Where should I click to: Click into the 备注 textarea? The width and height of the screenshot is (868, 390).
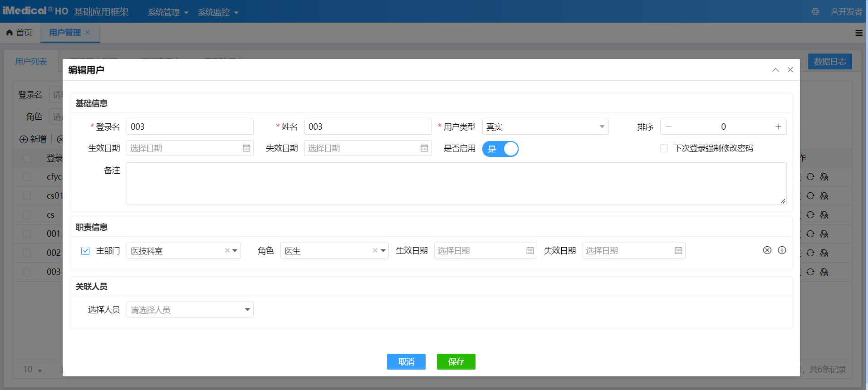pos(456,184)
